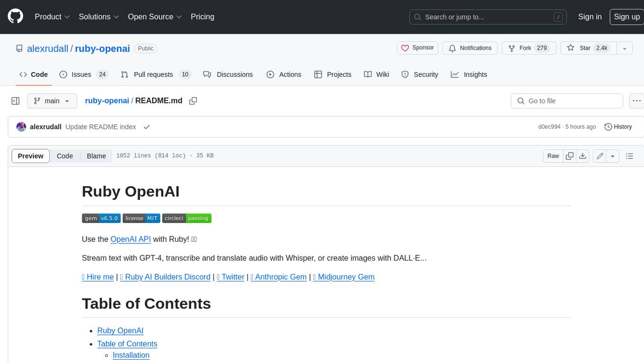Switch to Code view
The width and height of the screenshot is (644, 362).
65,156
